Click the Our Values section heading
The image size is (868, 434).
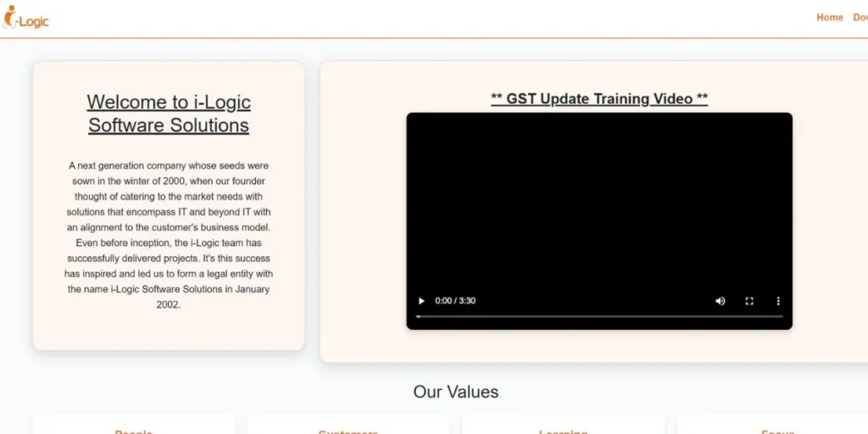(x=455, y=392)
